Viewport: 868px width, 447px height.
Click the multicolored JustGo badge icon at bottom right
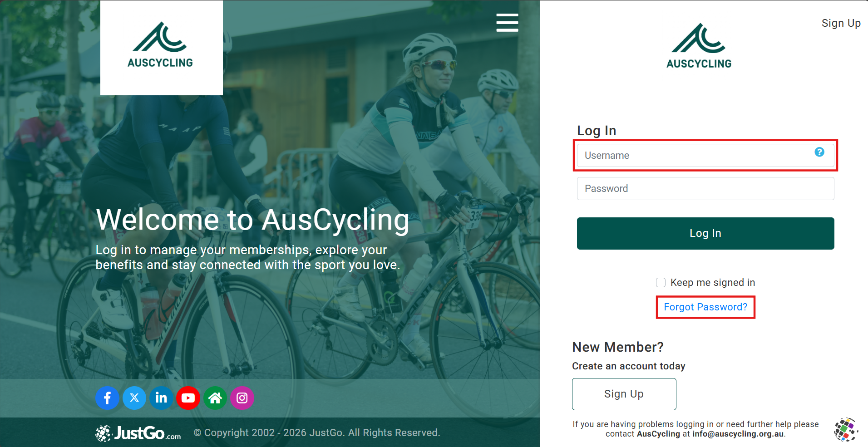tap(846, 429)
